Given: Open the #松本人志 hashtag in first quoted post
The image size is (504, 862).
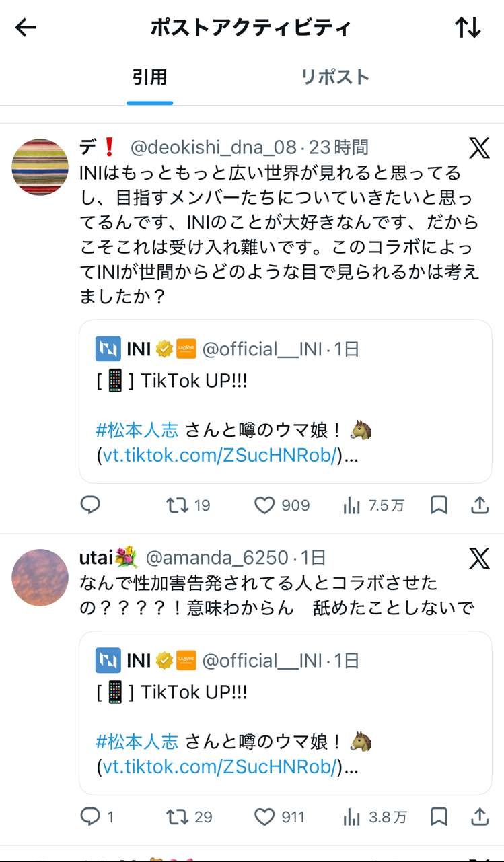Looking at the screenshot, I should (x=137, y=430).
